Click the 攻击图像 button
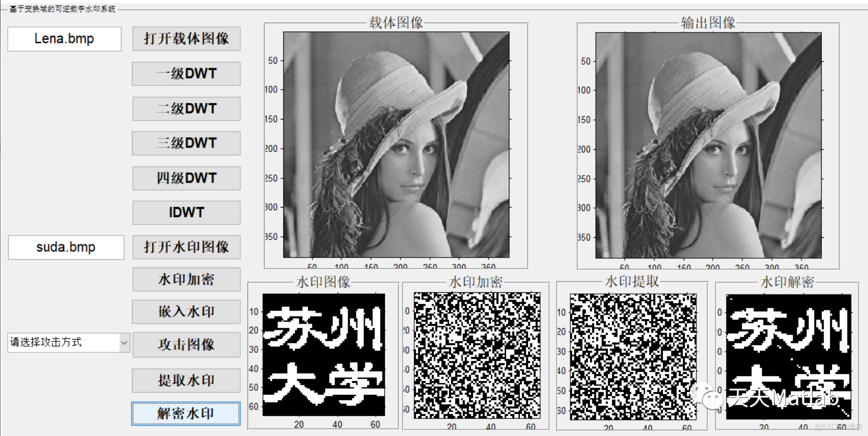The height and width of the screenshot is (436, 868). pyautogui.click(x=186, y=345)
